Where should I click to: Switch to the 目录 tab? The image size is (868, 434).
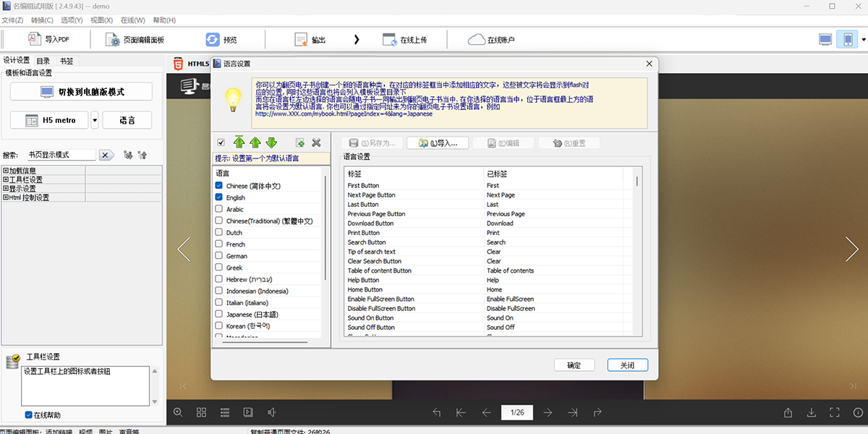[x=43, y=61]
